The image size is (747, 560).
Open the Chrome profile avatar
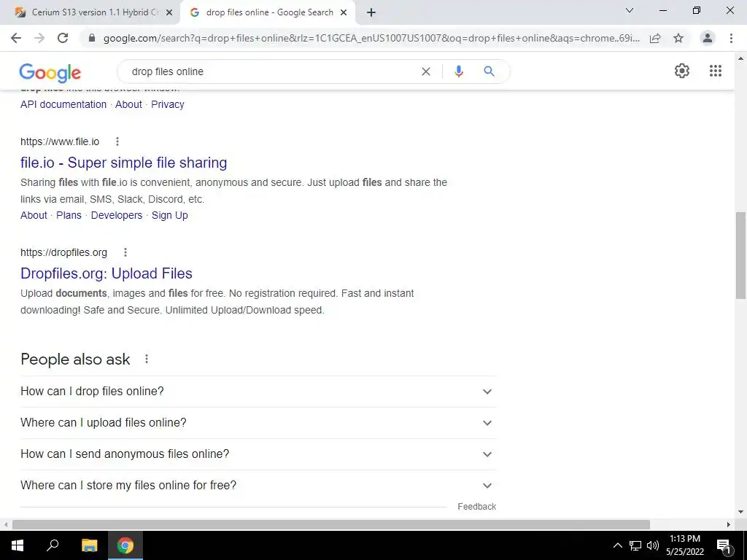click(708, 38)
